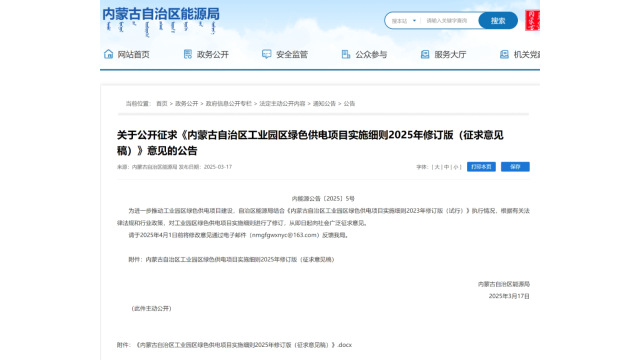Go to 法定主动公开内容 in the breadcrumb
Screen dimensions: 640x360
(282, 104)
